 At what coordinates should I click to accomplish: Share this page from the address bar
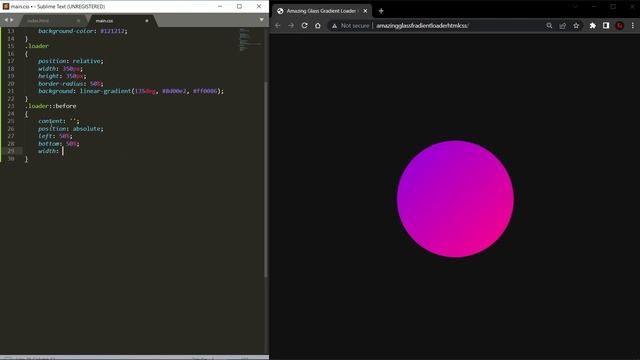(x=562, y=26)
